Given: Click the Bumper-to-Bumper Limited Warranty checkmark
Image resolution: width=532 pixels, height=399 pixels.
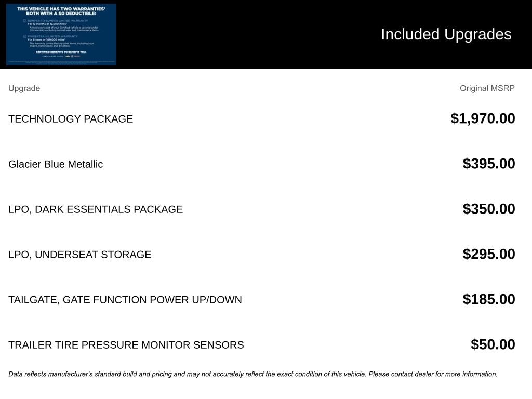Looking at the screenshot, I should click(x=25, y=20).
